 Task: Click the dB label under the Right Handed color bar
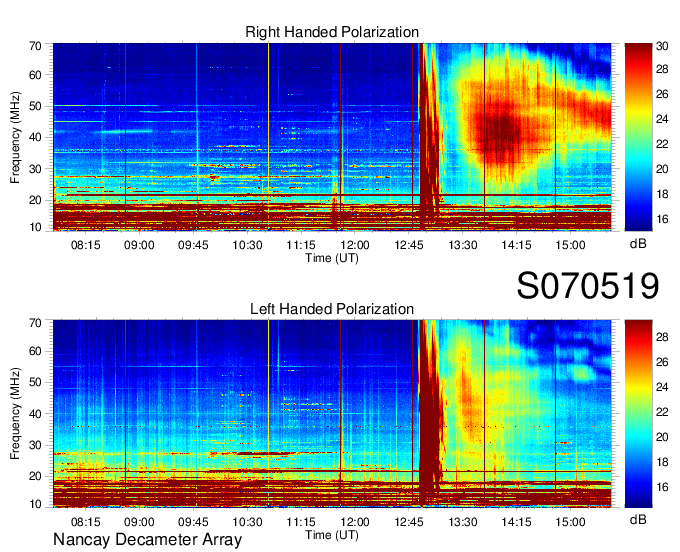click(x=638, y=244)
